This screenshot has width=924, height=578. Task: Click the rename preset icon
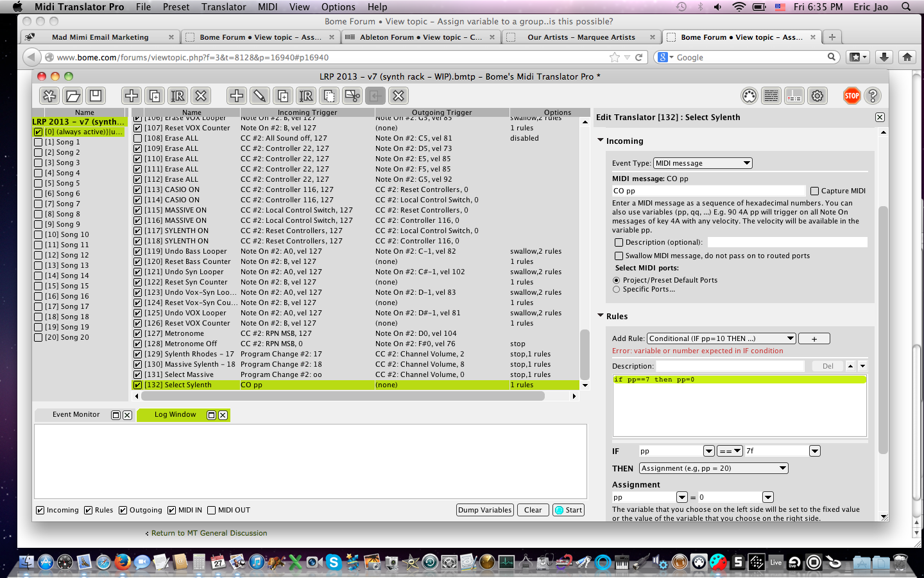178,96
